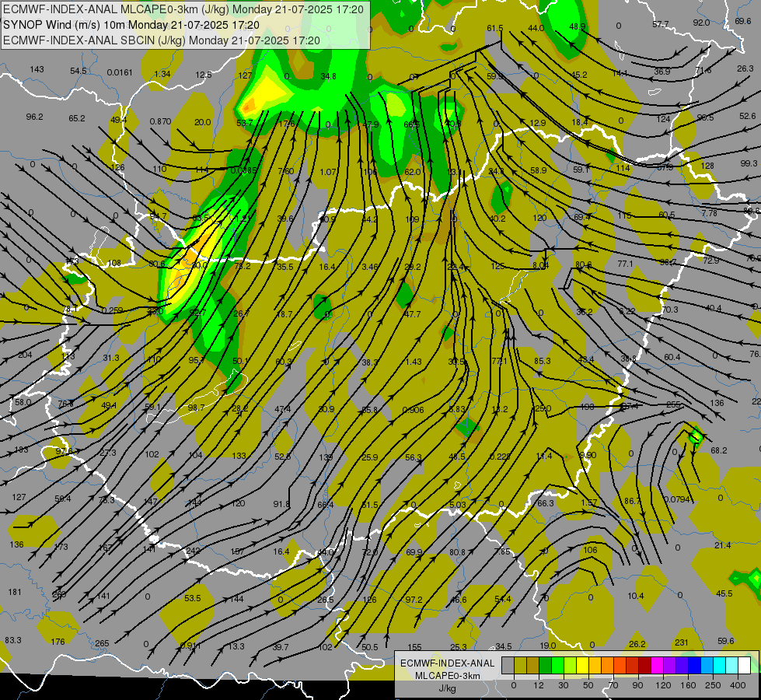Click the map value '21.4'
Image resolution: width=761 pixels, height=700 pixels.
pyautogui.click(x=723, y=545)
